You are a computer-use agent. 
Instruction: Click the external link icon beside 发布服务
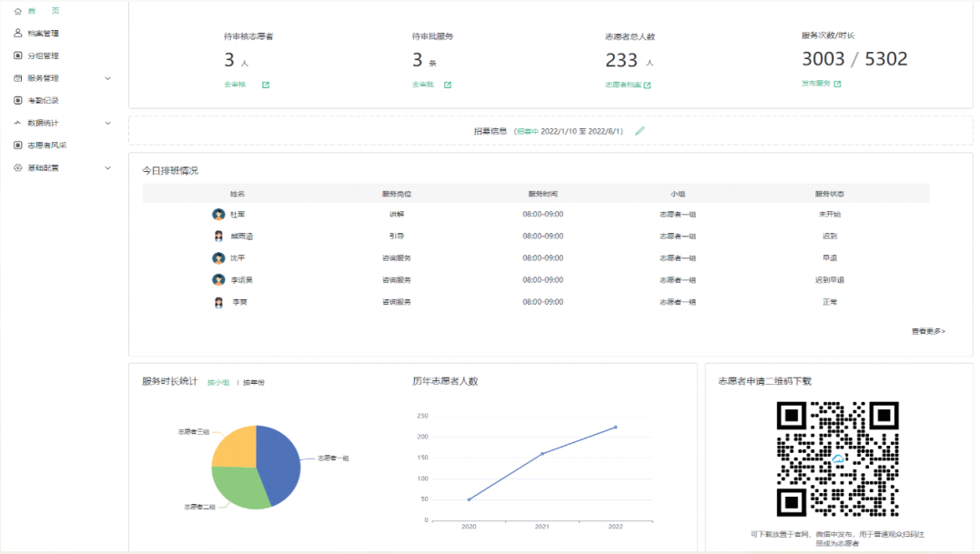pyautogui.click(x=837, y=84)
